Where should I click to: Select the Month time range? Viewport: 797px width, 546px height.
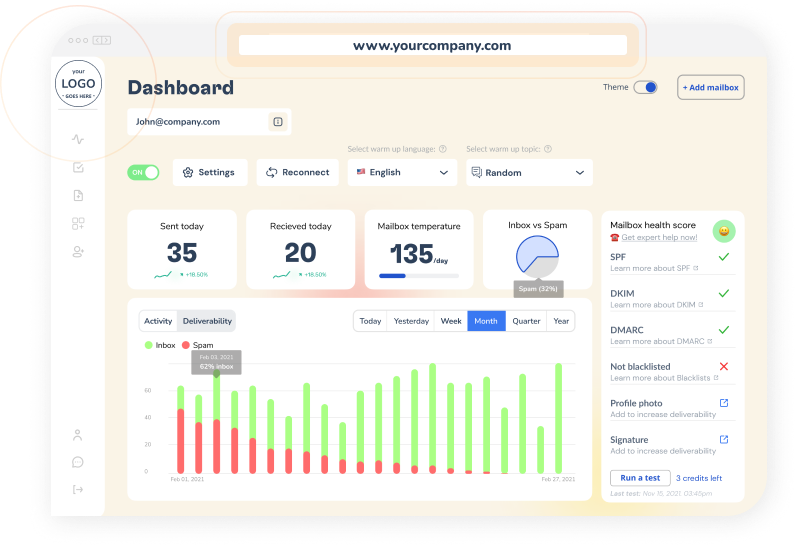coord(486,321)
